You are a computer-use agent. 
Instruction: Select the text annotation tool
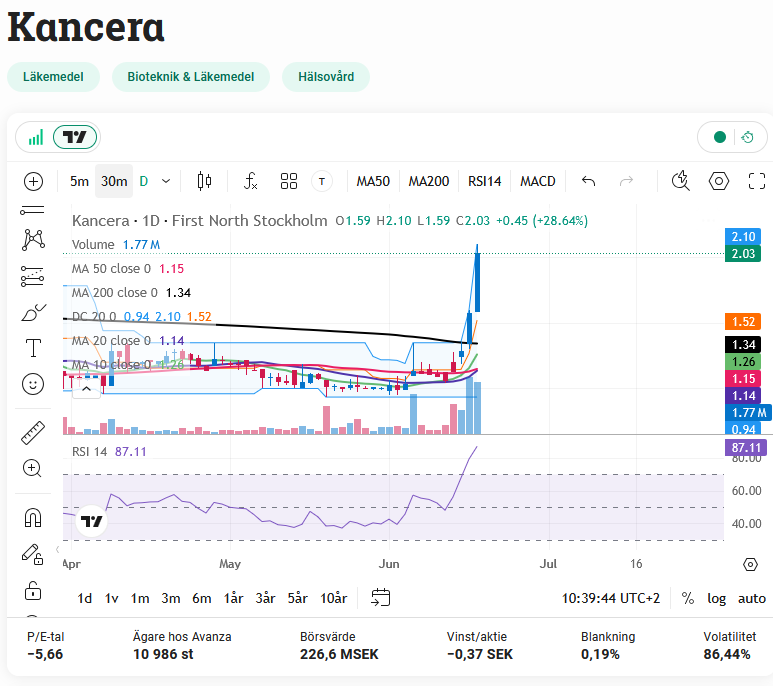[33, 348]
